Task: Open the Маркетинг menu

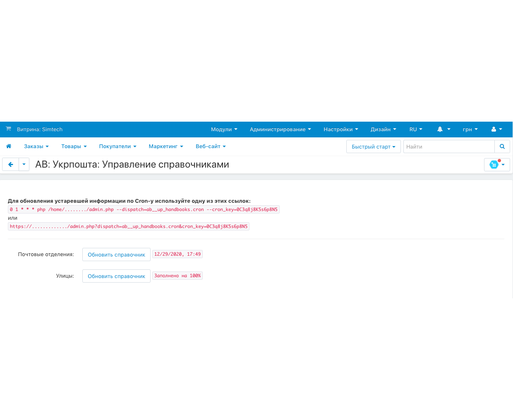Action: [165, 146]
